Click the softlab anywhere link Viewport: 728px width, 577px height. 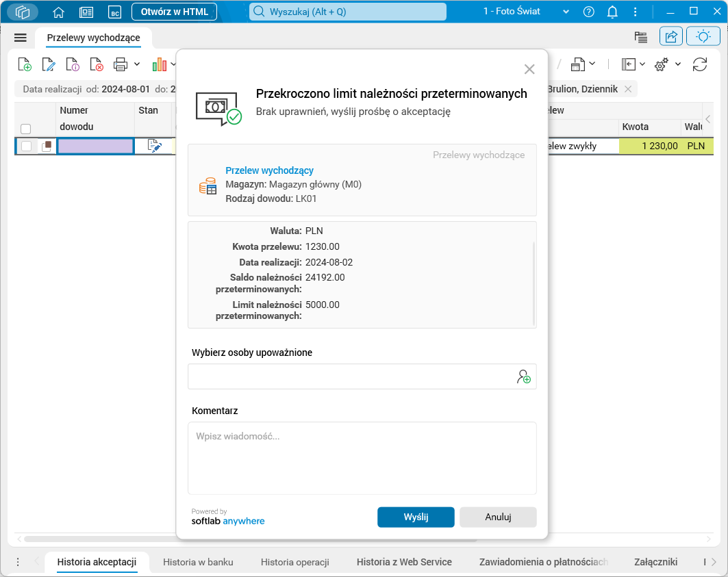coord(228,521)
